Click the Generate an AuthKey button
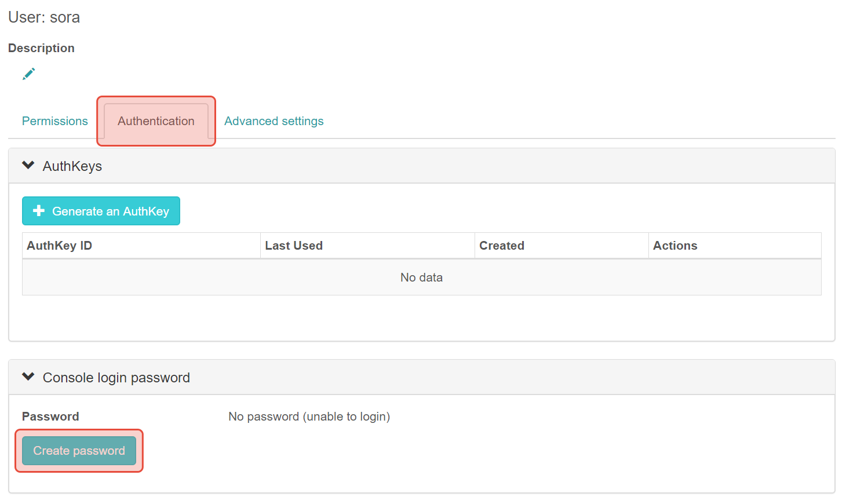Viewport: 846px width, 504px height. (x=101, y=210)
